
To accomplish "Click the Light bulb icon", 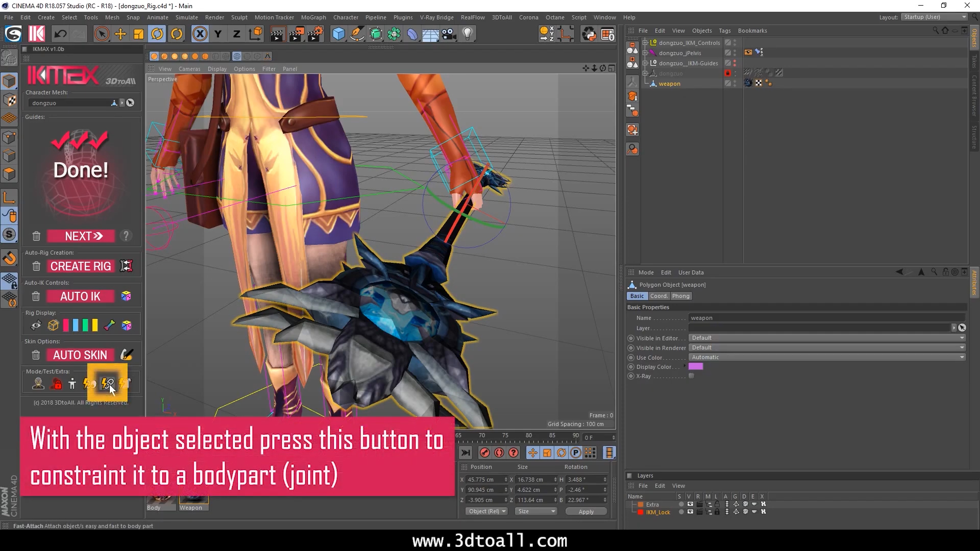I will point(468,34).
